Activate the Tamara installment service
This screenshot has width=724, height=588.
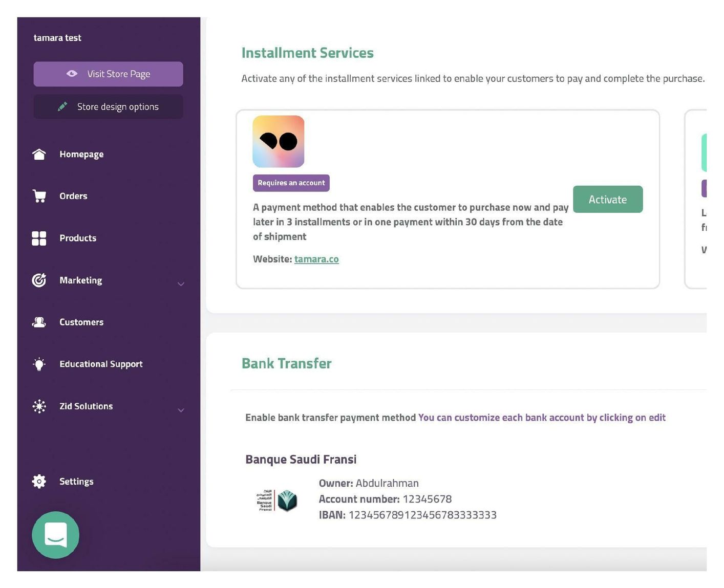(x=607, y=199)
